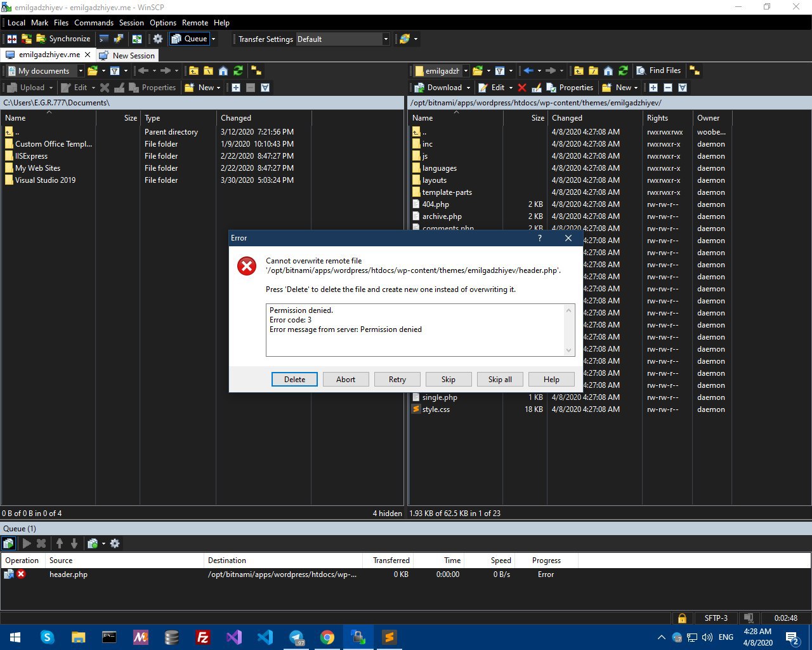
Task: Click remote rename icon
Action: (537, 88)
